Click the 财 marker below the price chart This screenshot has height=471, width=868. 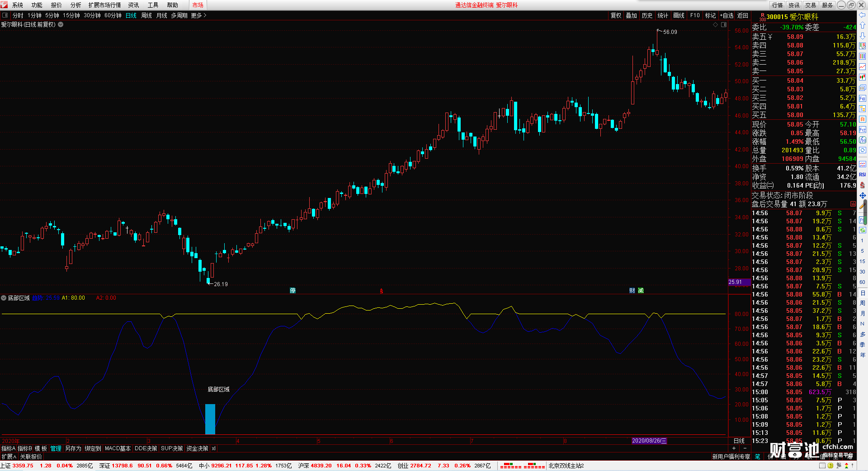click(x=632, y=291)
